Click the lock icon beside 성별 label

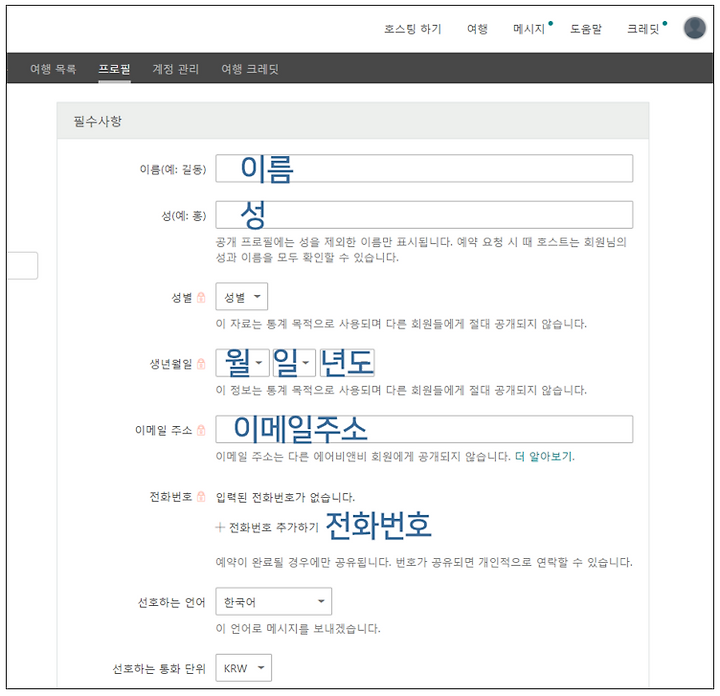pyautogui.click(x=201, y=297)
